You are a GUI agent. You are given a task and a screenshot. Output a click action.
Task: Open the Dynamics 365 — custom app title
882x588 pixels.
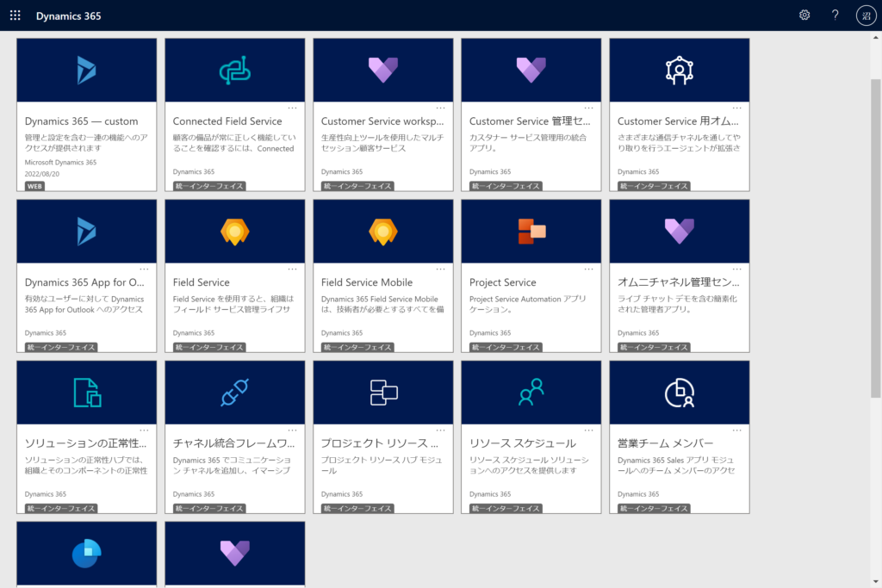pos(81,121)
